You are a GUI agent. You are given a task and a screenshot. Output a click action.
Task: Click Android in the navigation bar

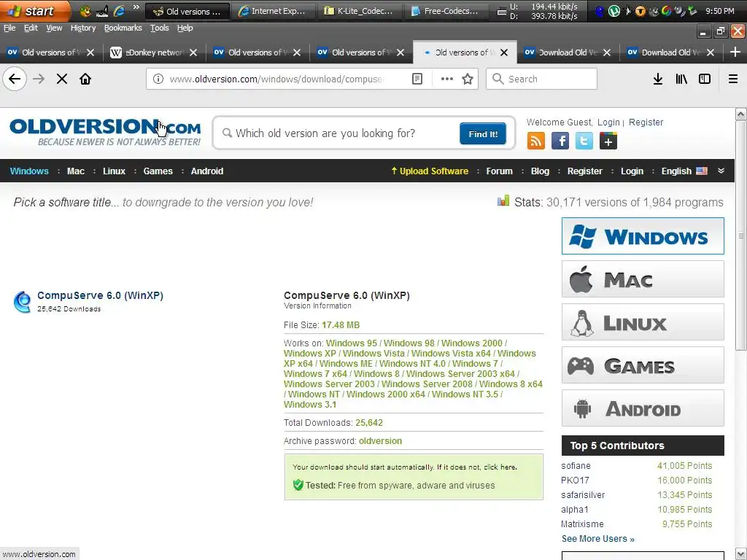206,171
